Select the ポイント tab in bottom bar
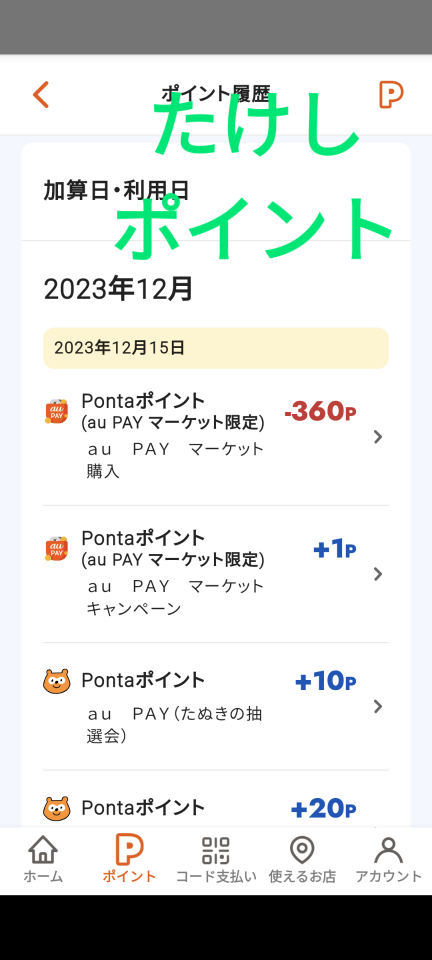This screenshot has width=432, height=960. (129, 860)
